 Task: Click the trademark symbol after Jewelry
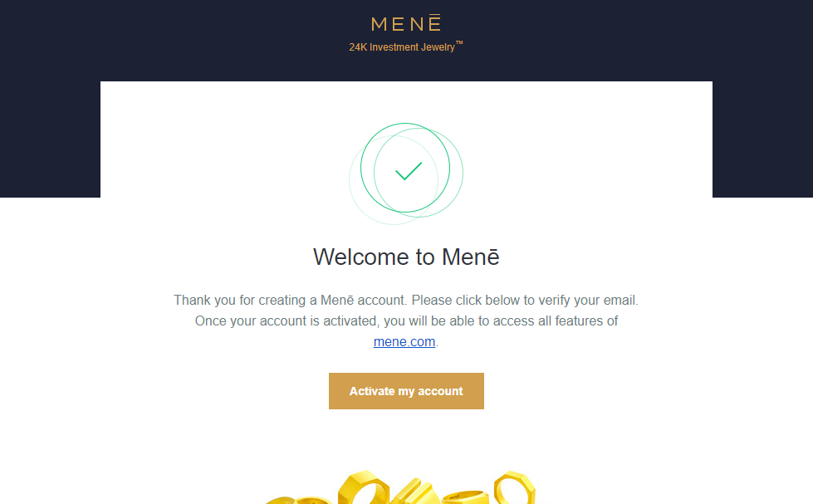point(459,43)
